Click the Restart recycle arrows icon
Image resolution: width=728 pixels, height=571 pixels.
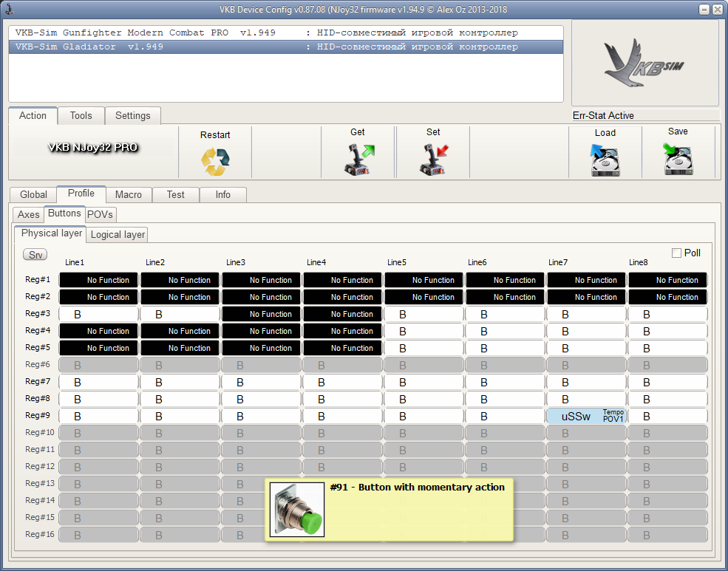pos(215,162)
